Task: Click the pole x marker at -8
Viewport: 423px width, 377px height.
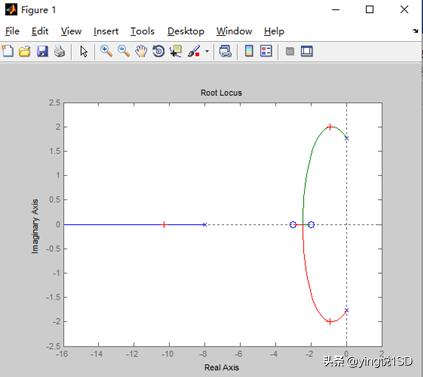Action: pos(204,225)
